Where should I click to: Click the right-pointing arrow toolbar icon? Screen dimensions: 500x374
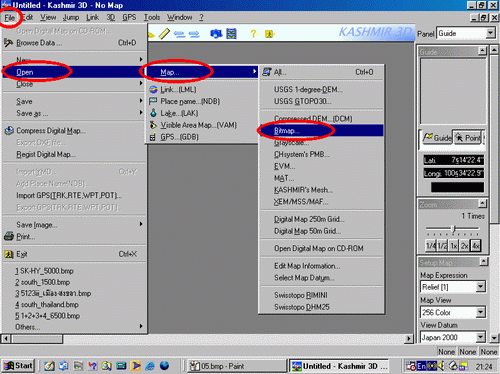pyautogui.click(x=194, y=34)
